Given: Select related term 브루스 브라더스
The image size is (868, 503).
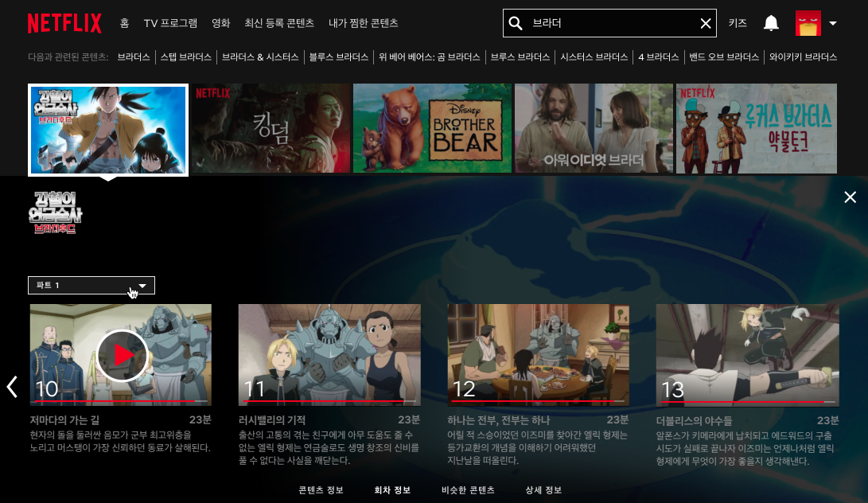Looking at the screenshot, I should (x=520, y=57).
